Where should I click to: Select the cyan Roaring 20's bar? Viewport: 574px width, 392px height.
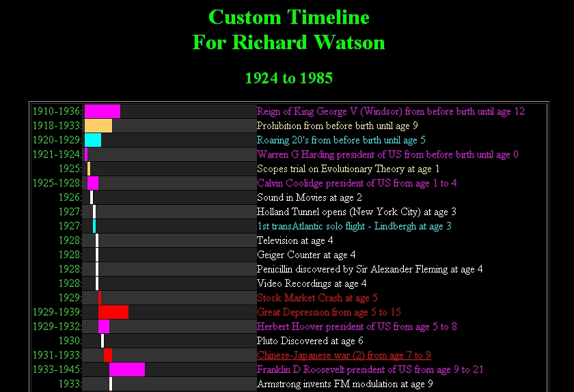(x=93, y=140)
